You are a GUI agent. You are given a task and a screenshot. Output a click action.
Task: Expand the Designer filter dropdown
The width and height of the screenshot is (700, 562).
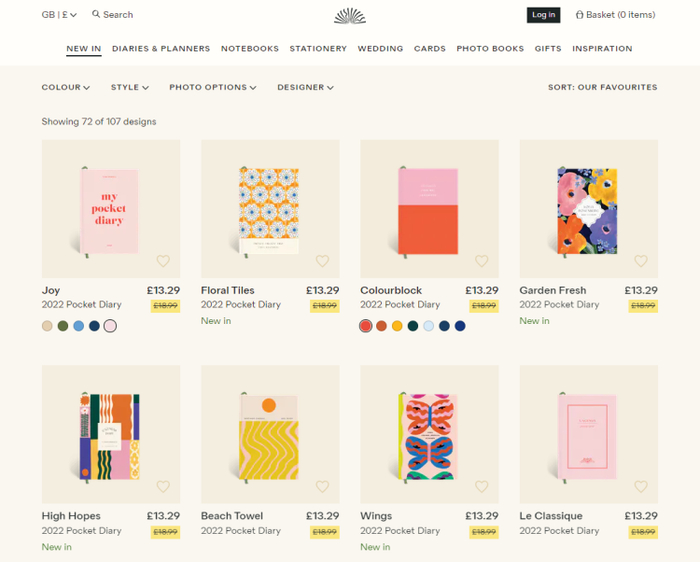[x=305, y=88]
